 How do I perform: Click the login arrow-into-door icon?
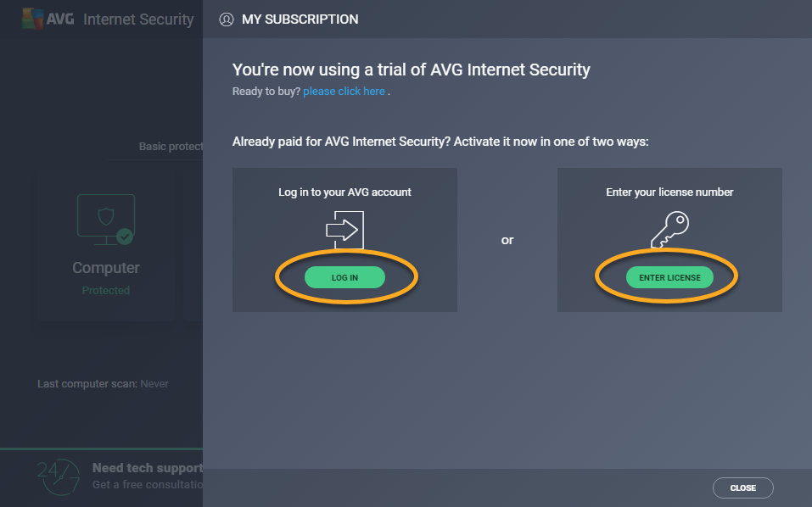pyautogui.click(x=344, y=230)
